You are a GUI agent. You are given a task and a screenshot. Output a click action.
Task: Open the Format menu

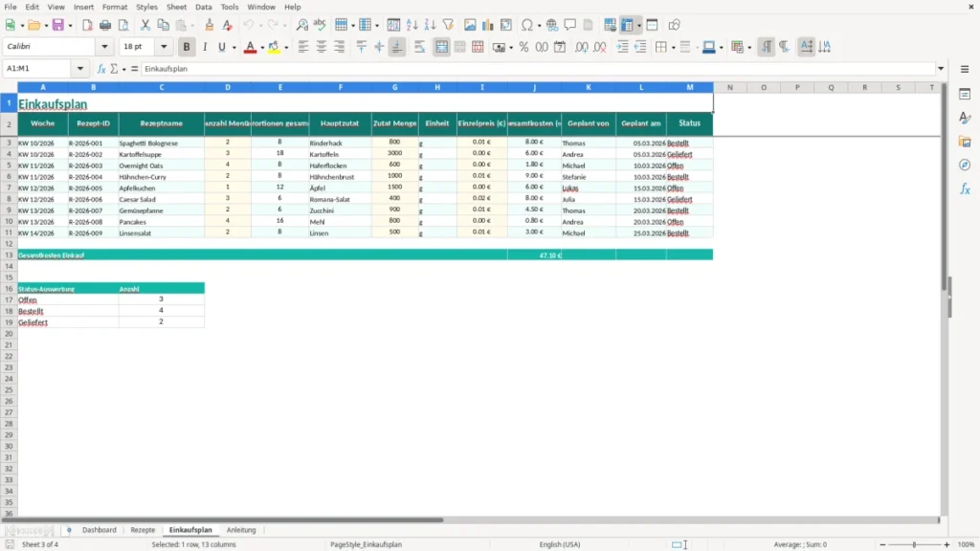[115, 7]
